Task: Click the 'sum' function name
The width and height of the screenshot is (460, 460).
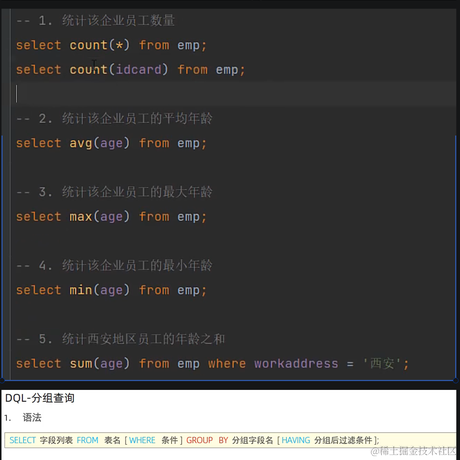Action: pyautogui.click(x=81, y=363)
